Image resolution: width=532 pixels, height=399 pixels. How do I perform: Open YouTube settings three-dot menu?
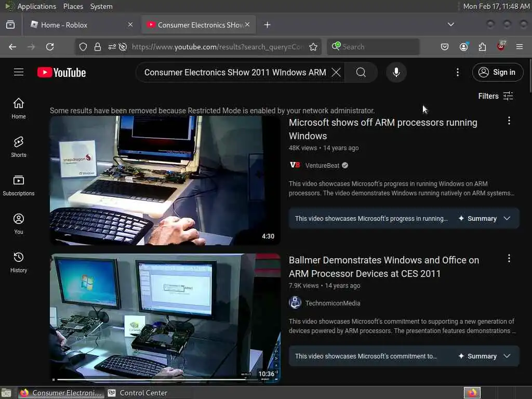pos(457,72)
